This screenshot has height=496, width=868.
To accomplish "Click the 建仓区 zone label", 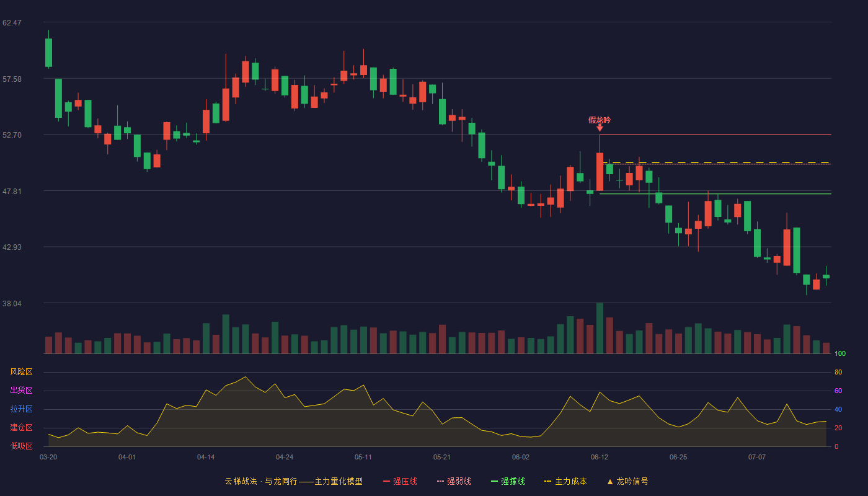I will coord(21,428).
